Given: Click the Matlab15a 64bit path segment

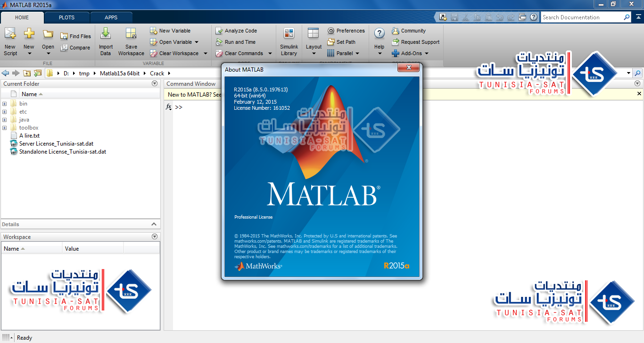Looking at the screenshot, I should [x=120, y=73].
